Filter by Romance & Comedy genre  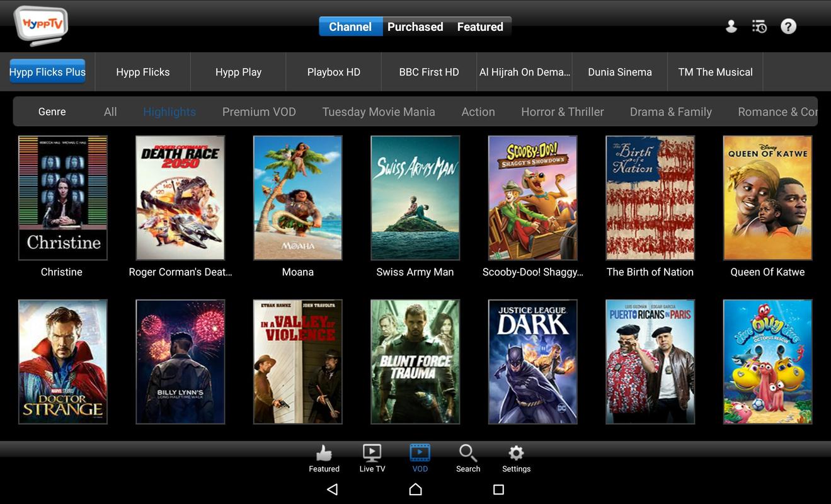pyautogui.click(x=777, y=112)
